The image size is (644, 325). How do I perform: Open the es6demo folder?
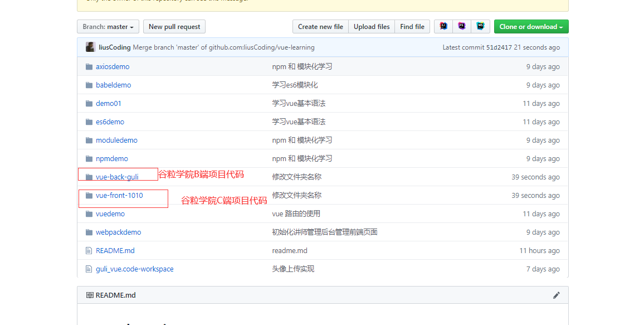110,122
